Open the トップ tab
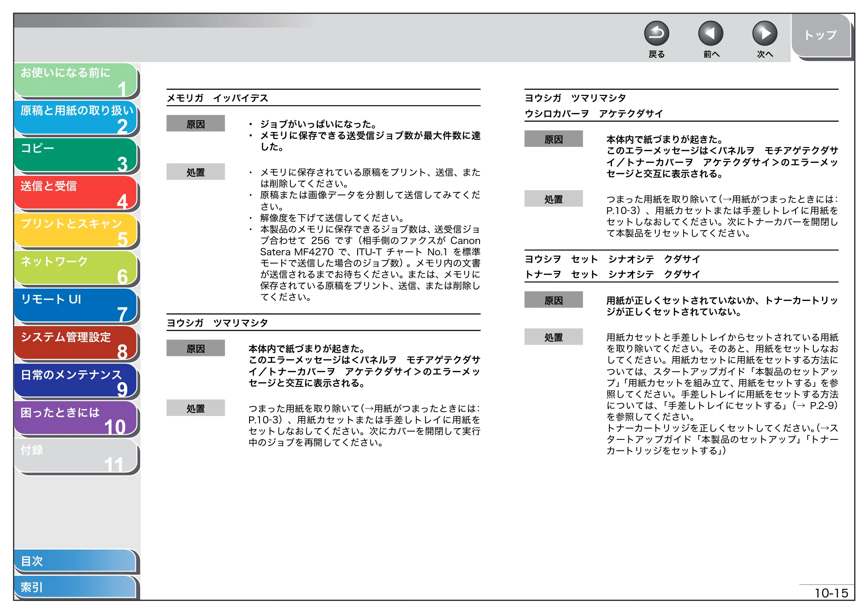The image size is (868, 614). point(821,36)
